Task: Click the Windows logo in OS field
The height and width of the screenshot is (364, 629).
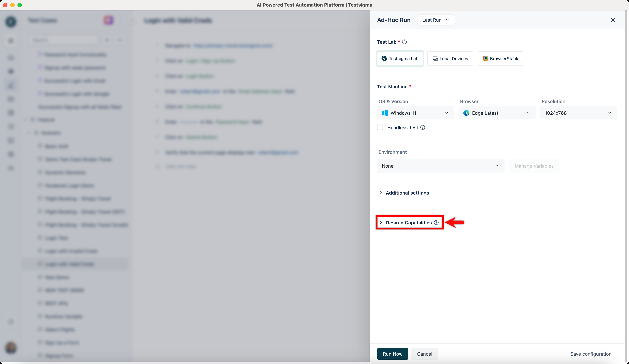Action: click(x=385, y=113)
